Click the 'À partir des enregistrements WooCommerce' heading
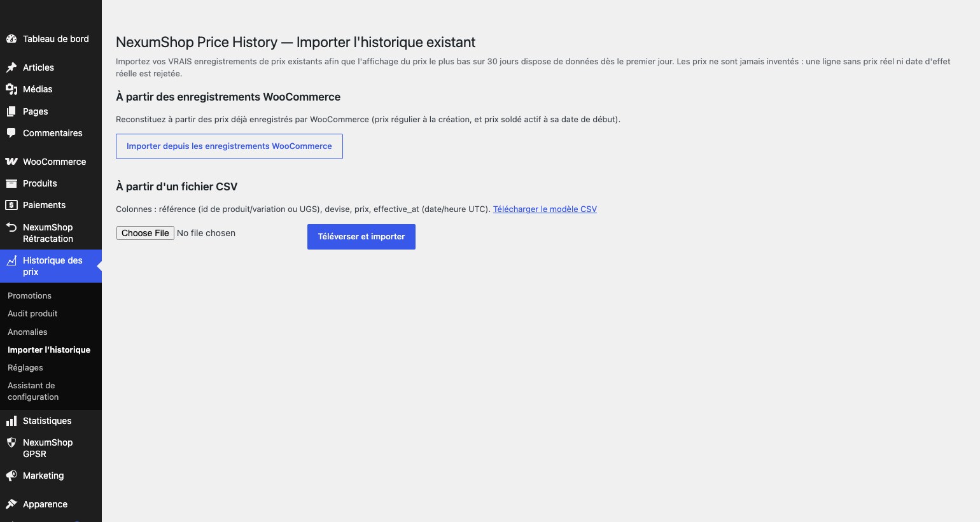Image resolution: width=980 pixels, height=522 pixels. point(228,97)
